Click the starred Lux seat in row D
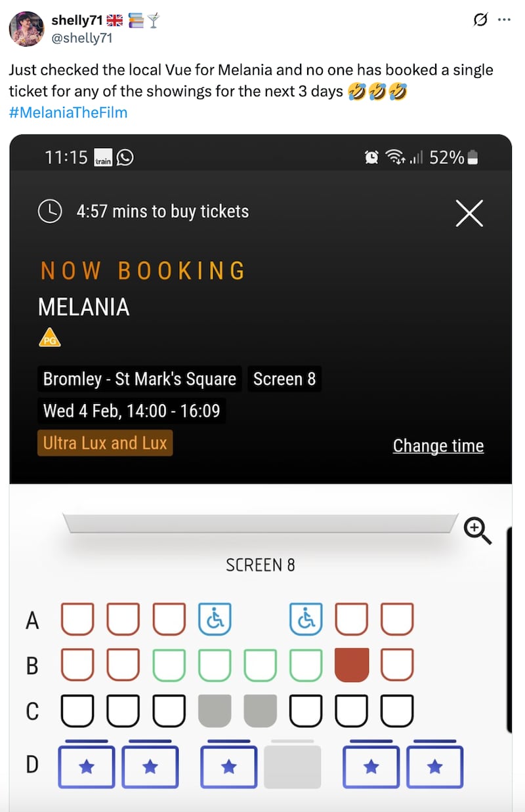525x812 pixels. (x=87, y=765)
